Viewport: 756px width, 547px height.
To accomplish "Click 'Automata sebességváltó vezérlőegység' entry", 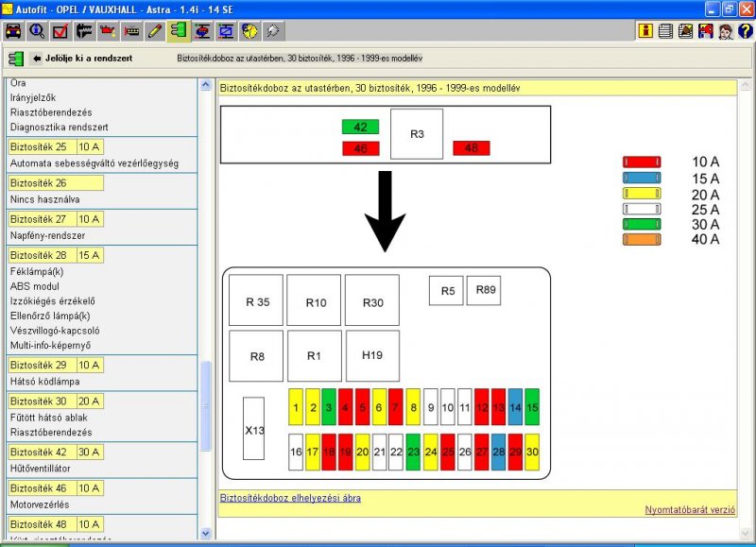I will click(x=94, y=163).
